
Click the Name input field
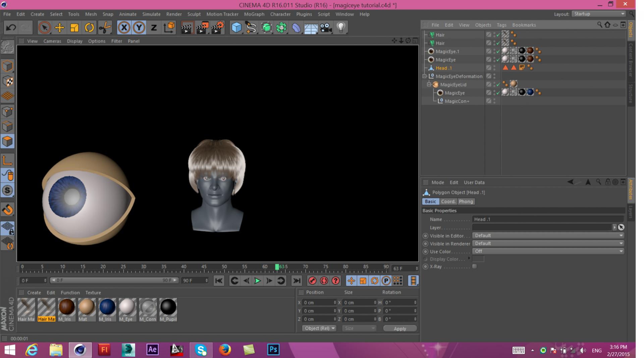click(x=548, y=219)
